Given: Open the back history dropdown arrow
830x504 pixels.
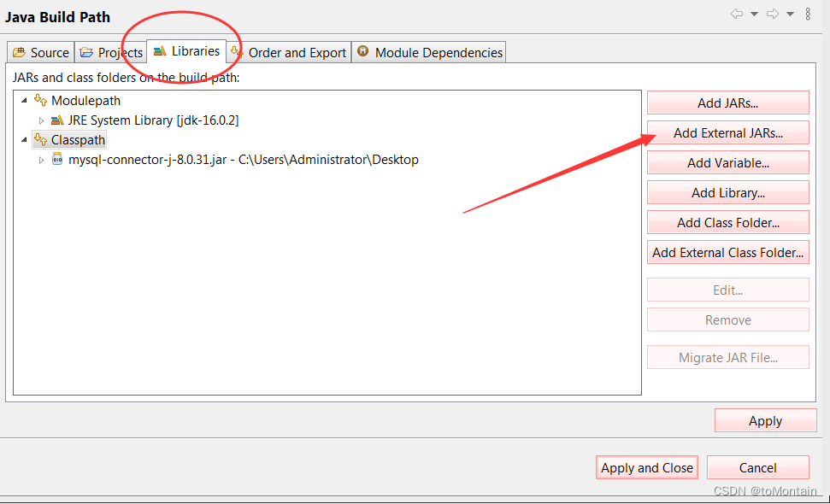Looking at the screenshot, I should (x=754, y=15).
